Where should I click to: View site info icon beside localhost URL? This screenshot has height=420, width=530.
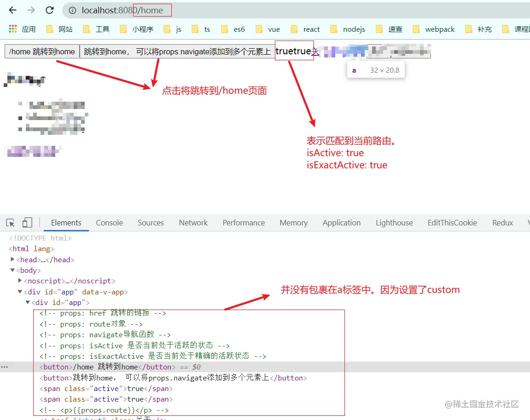[x=72, y=11]
